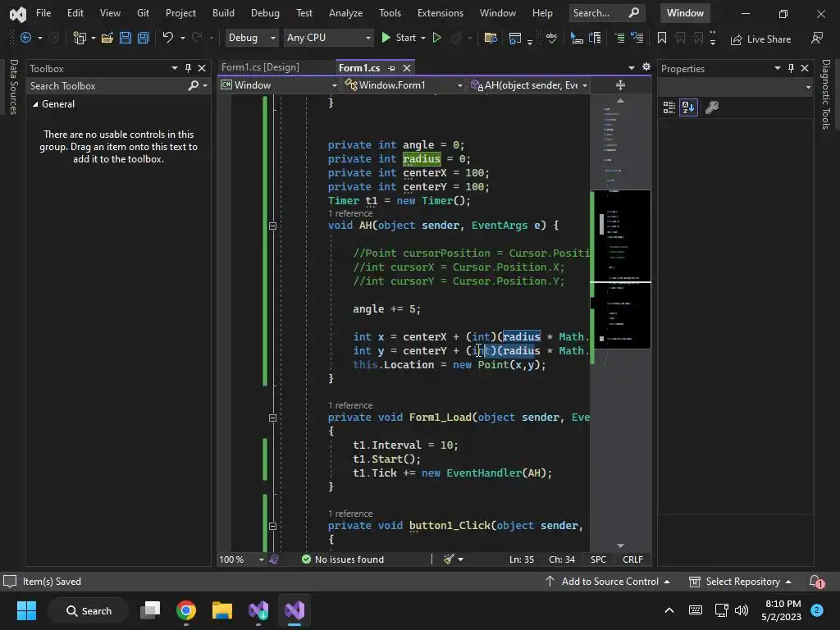Open the Build menu
The image size is (840, 630).
(223, 13)
